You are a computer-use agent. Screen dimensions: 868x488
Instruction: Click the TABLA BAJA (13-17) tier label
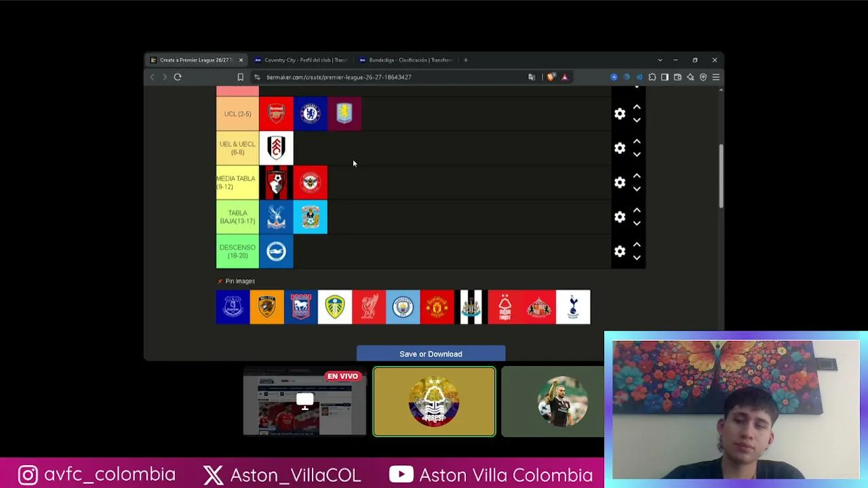click(x=237, y=217)
